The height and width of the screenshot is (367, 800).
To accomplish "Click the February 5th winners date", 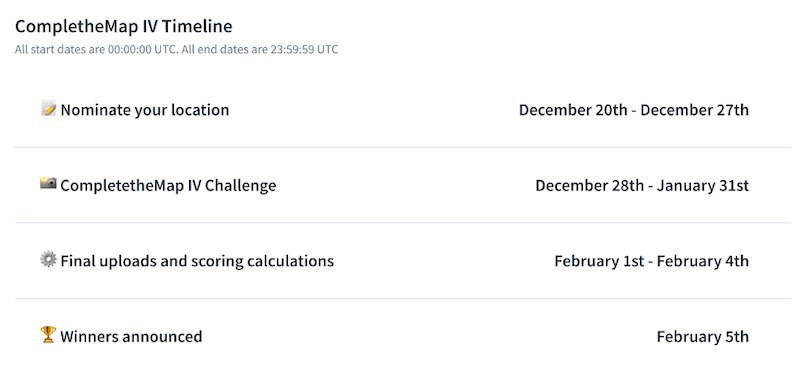I will click(x=703, y=336).
